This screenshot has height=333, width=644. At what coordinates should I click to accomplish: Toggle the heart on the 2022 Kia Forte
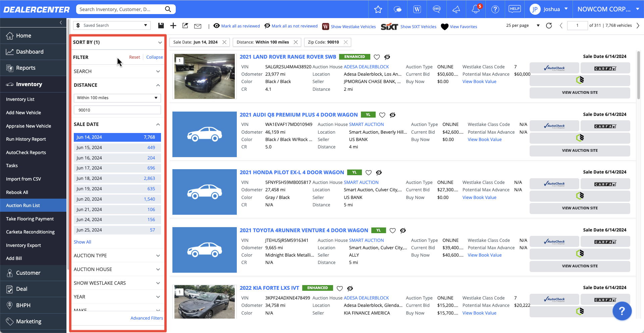coord(339,288)
